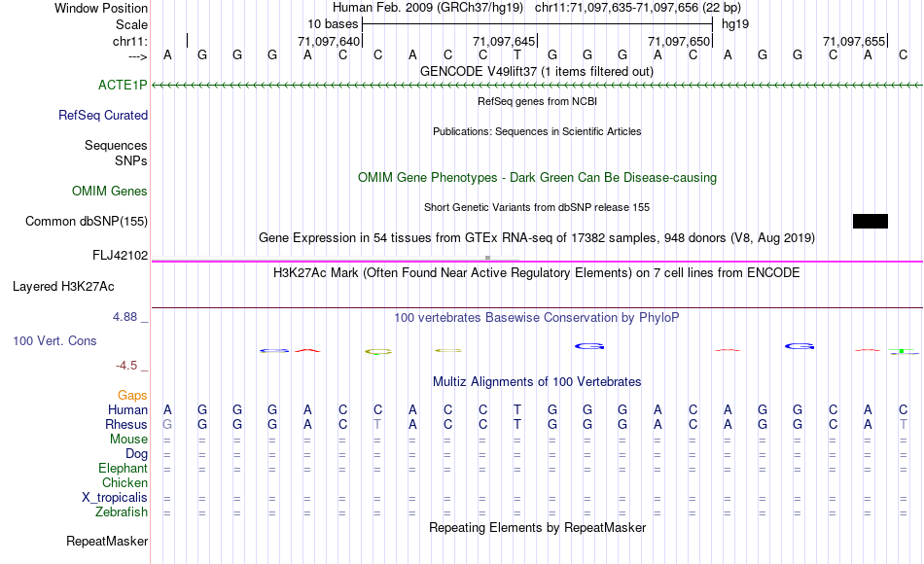Click the 4.88 PhyloP upper limit value

124,316
